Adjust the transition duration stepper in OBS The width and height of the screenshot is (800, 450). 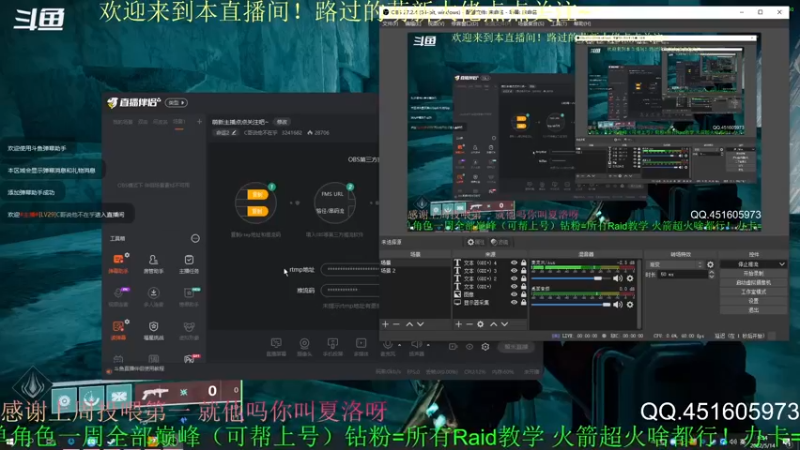[711, 274]
